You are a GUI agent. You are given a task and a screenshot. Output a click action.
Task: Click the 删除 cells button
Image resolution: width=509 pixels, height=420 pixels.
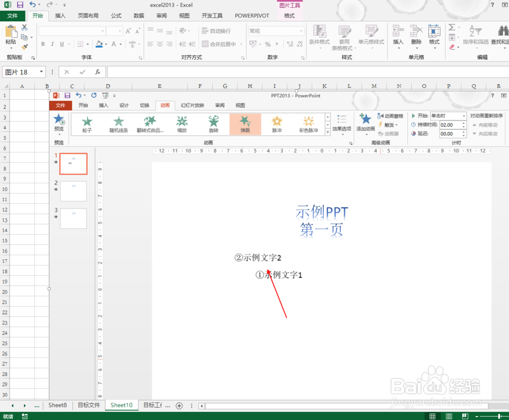(416, 37)
